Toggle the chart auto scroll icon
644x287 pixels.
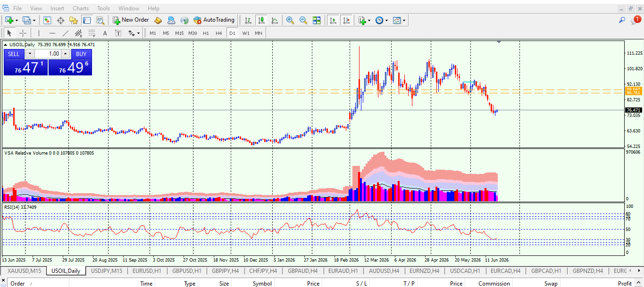[333, 20]
